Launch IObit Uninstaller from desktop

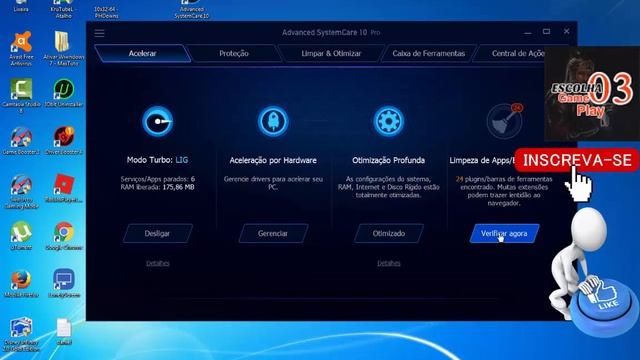tap(64, 93)
